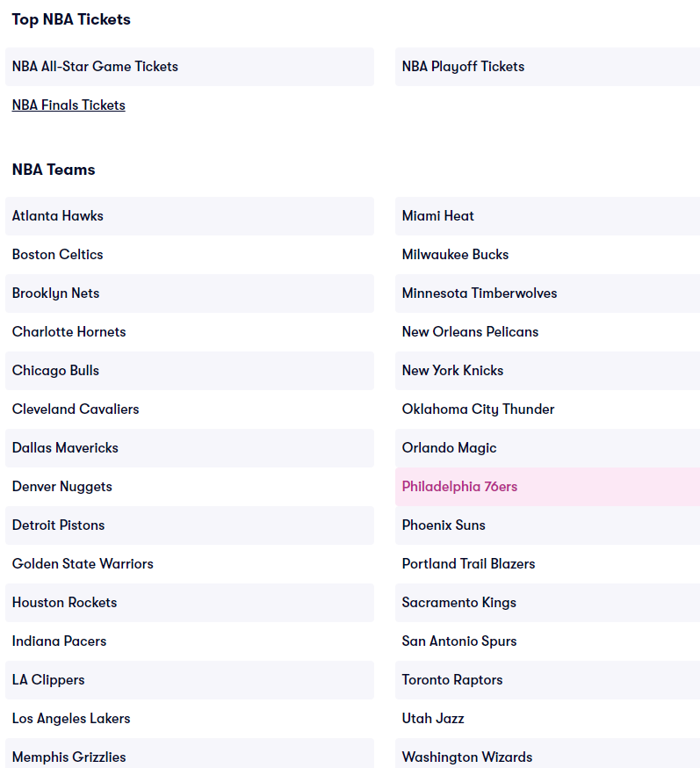Open Orlando Magic tickets

[547, 448]
